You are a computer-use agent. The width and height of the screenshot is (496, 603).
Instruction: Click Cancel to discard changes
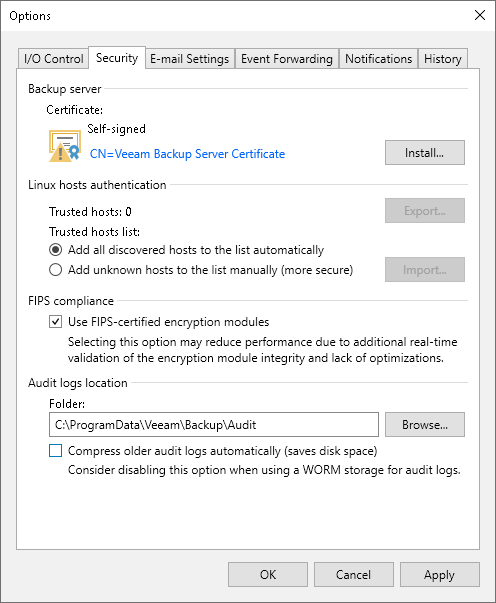(353, 575)
